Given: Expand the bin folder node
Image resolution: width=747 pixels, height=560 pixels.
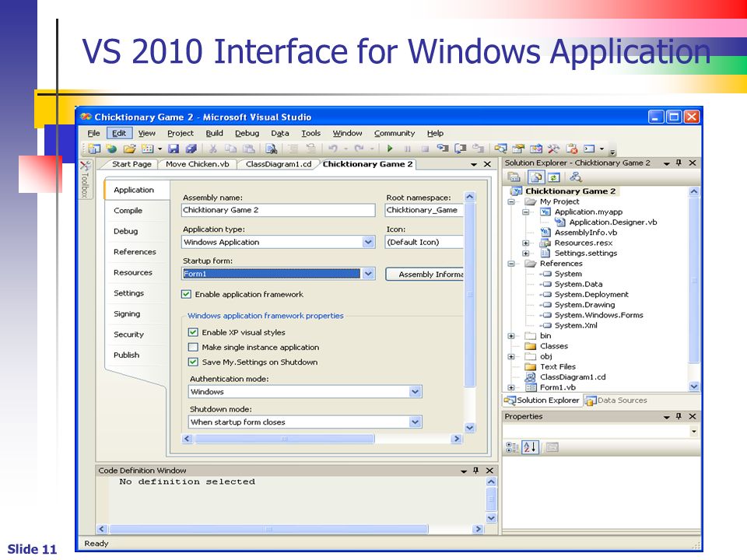Looking at the screenshot, I should point(511,336).
